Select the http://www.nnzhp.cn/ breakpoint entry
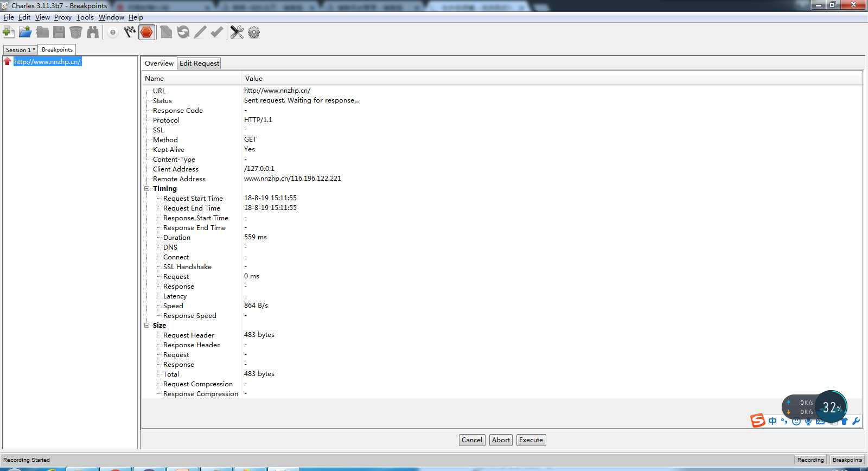Viewport: 868px width, 471px height. point(48,61)
